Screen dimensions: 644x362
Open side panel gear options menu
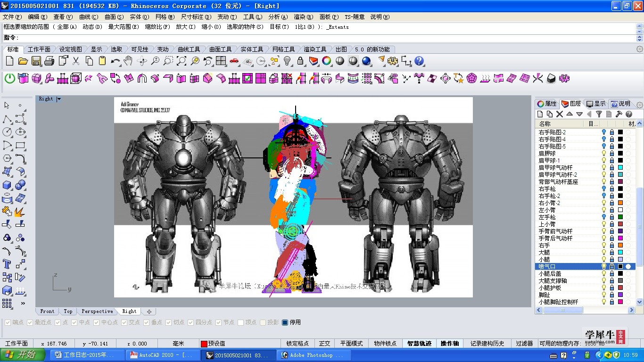pos(640,105)
